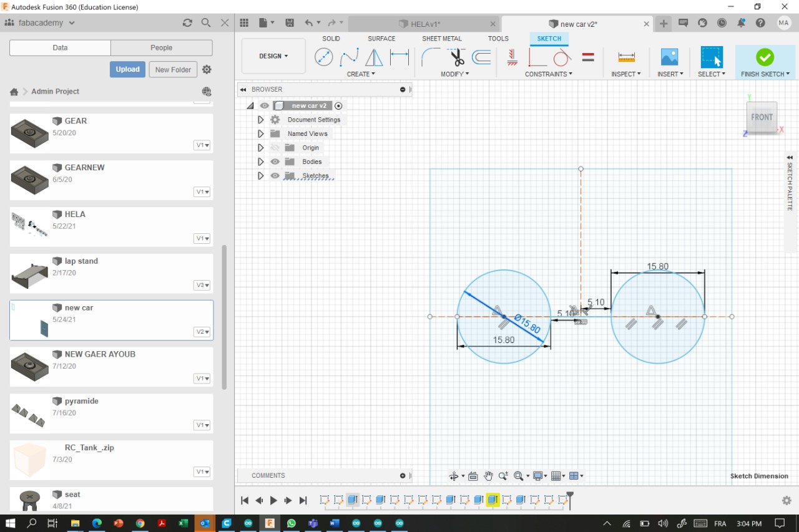Click the yellow highlighted timeline feature
Viewport: 799px width, 532px height.
493,500
